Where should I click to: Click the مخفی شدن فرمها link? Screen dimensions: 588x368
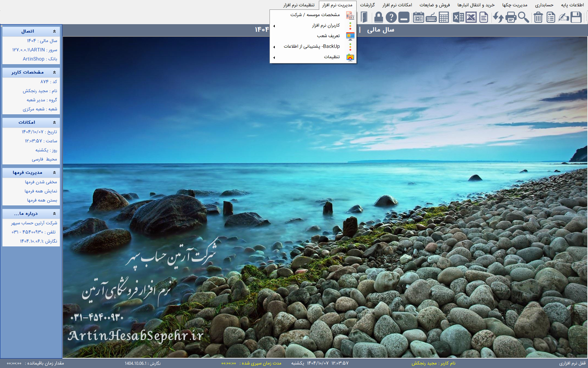(x=41, y=182)
